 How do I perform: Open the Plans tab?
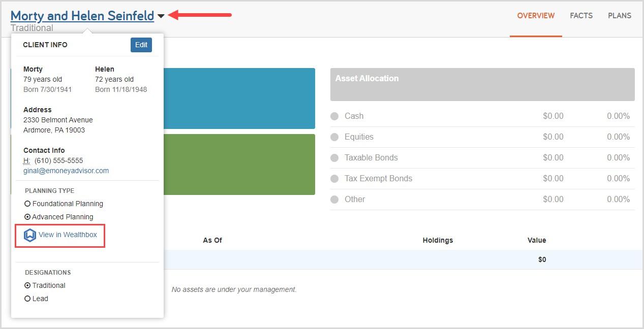[x=619, y=16]
